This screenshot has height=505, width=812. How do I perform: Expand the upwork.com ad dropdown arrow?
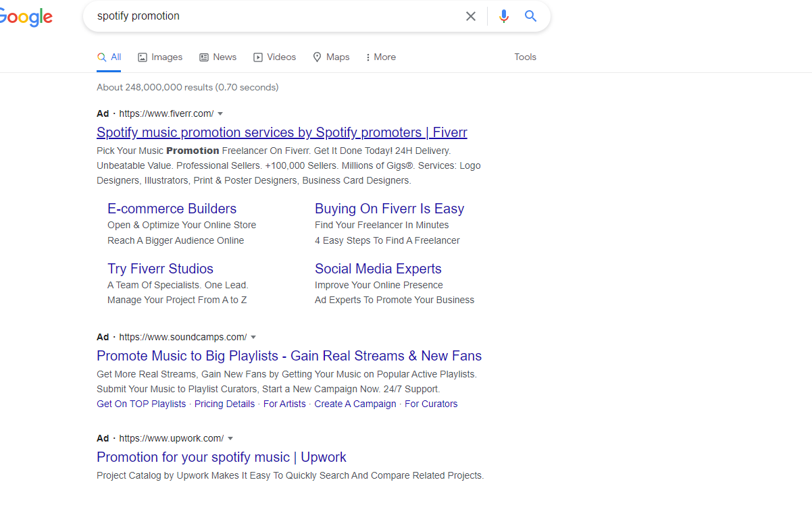(230, 438)
